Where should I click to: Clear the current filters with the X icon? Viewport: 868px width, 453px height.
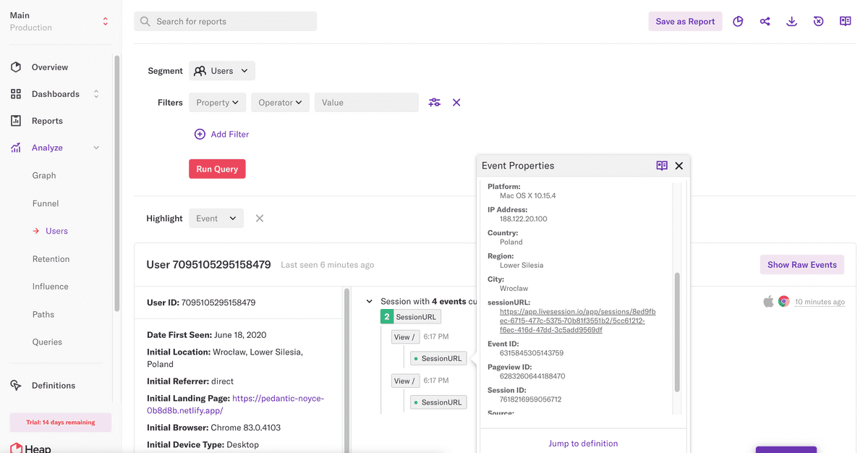[x=456, y=102]
